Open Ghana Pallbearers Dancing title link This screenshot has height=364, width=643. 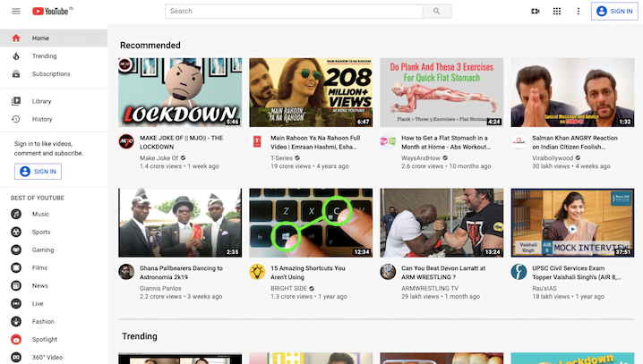181,273
